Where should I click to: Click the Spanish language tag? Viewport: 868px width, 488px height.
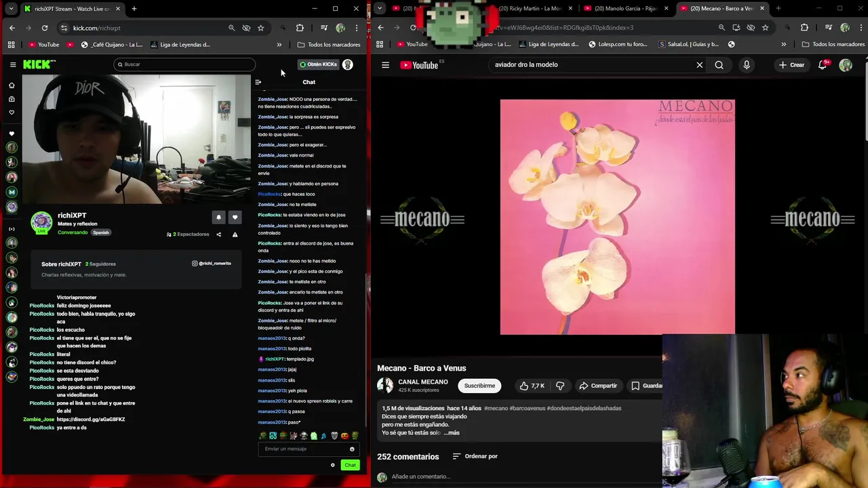coord(101,232)
